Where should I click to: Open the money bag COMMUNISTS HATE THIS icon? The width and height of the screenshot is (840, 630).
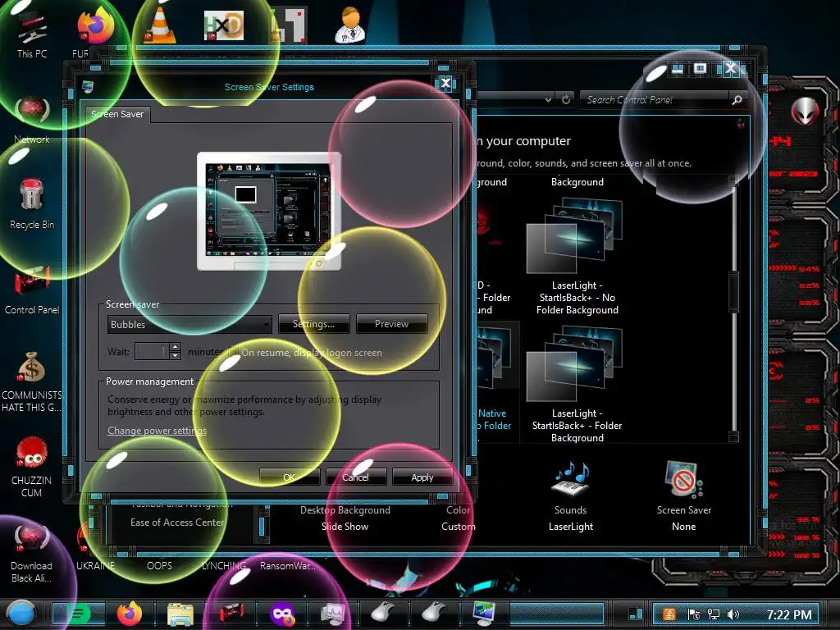point(32,381)
